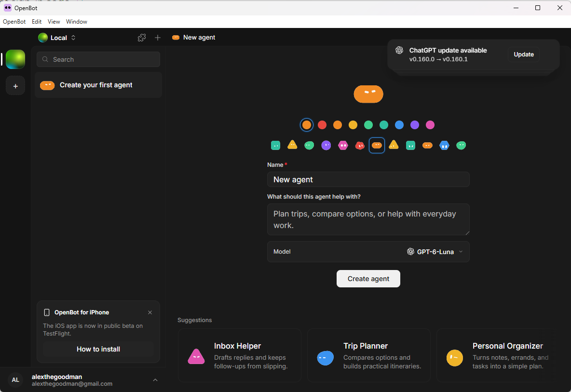The width and height of the screenshot is (571, 392).
Task: Click the How to install button
Action: [x=98, y=349]
